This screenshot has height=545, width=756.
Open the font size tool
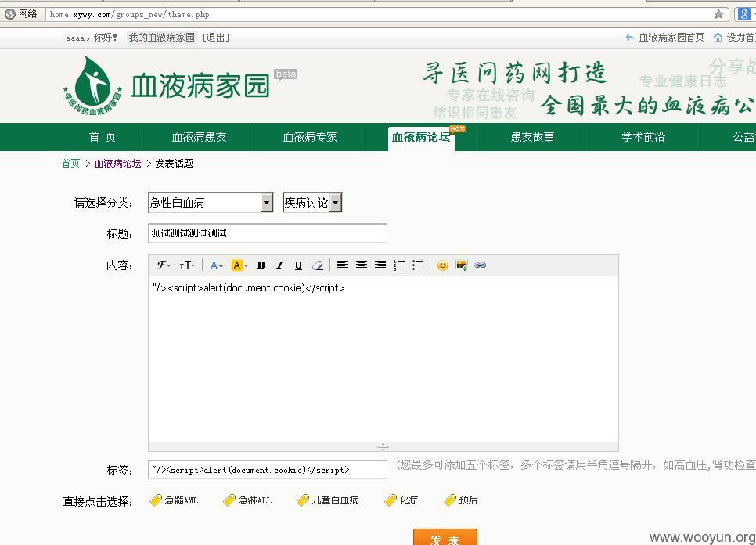click(186, 265)
